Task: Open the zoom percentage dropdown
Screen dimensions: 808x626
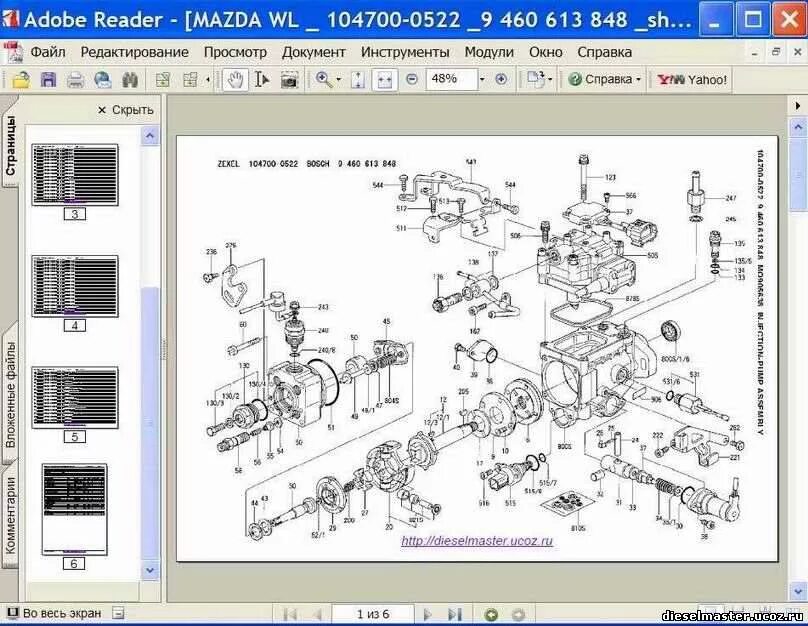Action: point(482,80)
